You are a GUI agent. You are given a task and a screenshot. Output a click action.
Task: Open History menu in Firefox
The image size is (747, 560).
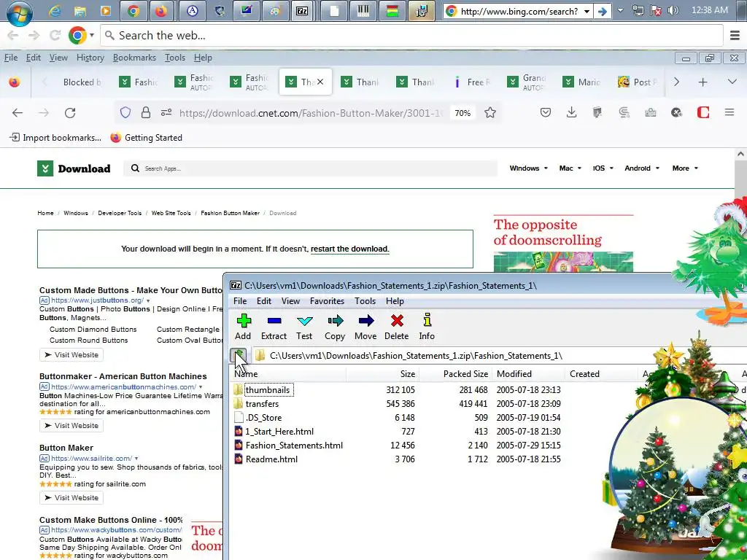[90, 58]
